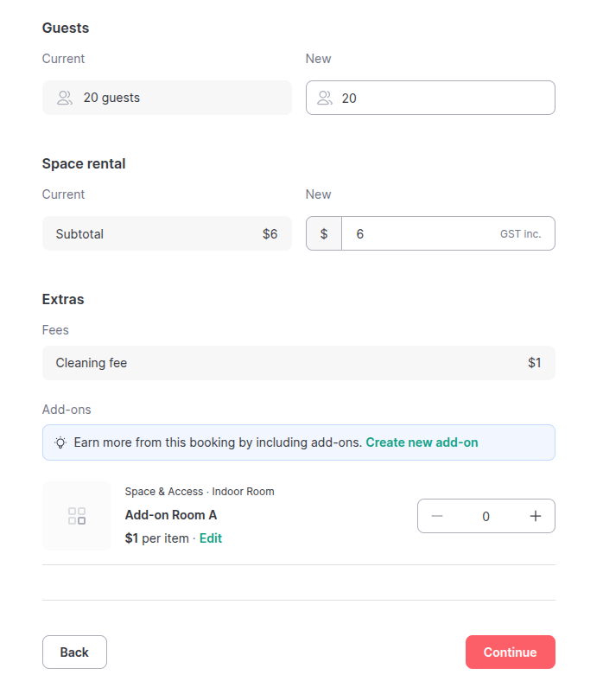Edit the Add-on Room A price

click(211, 538)
